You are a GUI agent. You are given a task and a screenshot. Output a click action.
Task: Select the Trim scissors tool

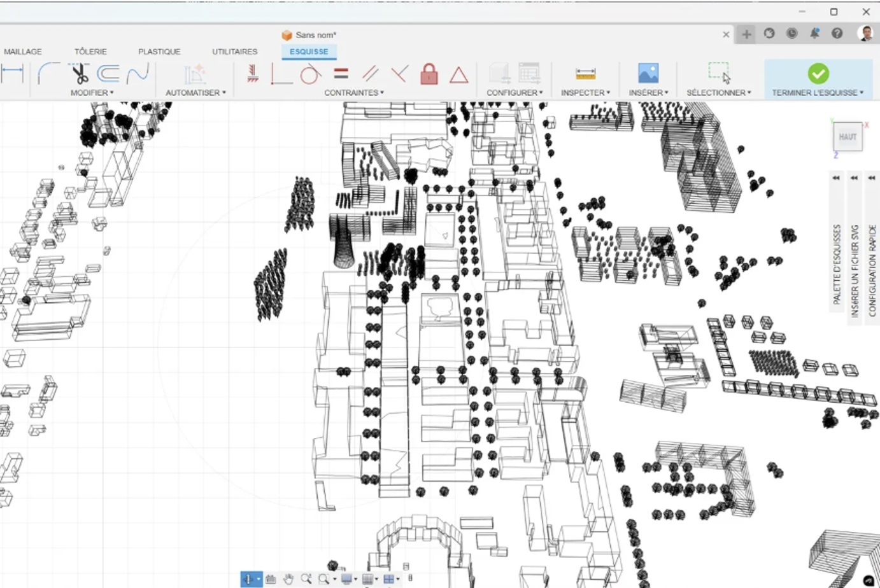(x=79, y=74)
